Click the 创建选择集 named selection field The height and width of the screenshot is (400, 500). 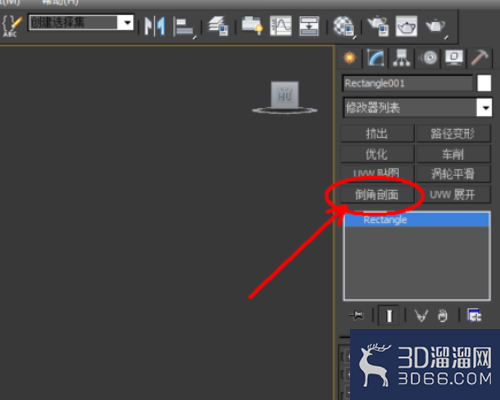[73, 23]
